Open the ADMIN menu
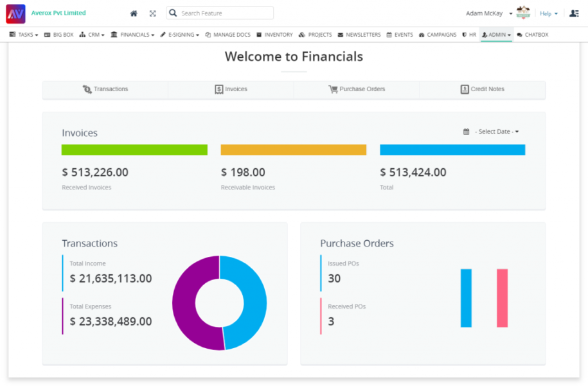 (495, 35)
